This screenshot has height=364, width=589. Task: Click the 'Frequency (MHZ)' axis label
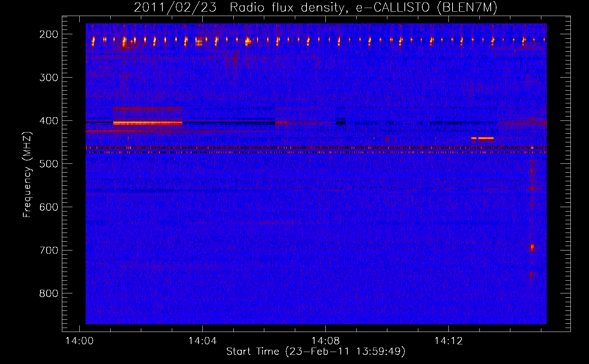[x=27, y=174]
